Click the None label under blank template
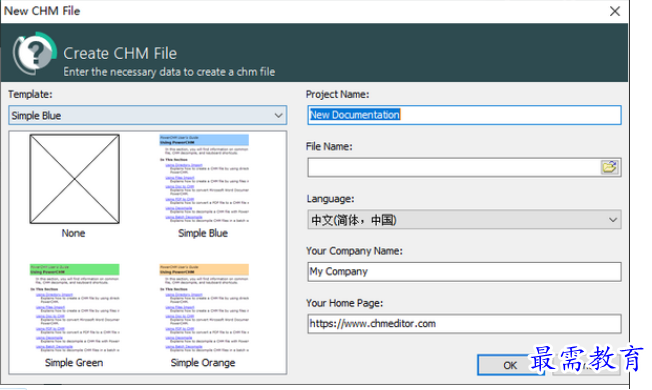652x390 pixels. coord(74,233)
